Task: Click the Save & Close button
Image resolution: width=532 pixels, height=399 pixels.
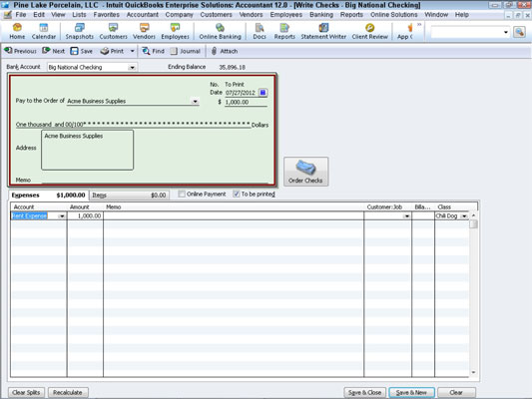Action: coord(364,393)
